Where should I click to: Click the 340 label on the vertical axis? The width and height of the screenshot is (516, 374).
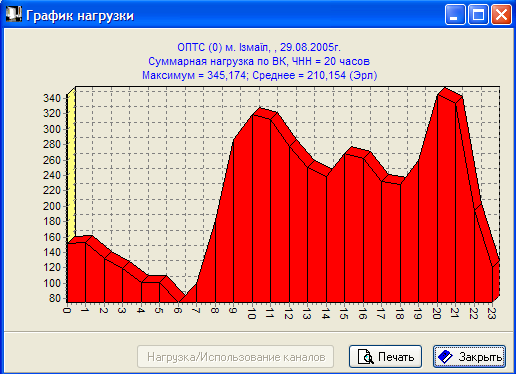click(x=52, y=98)
